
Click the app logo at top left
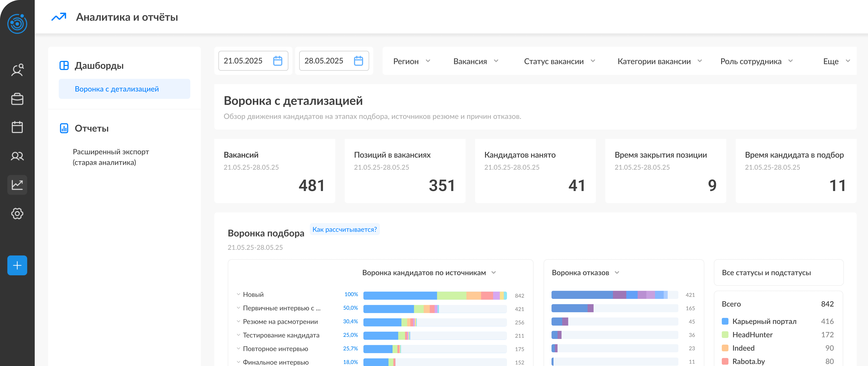tap(17, 24)
